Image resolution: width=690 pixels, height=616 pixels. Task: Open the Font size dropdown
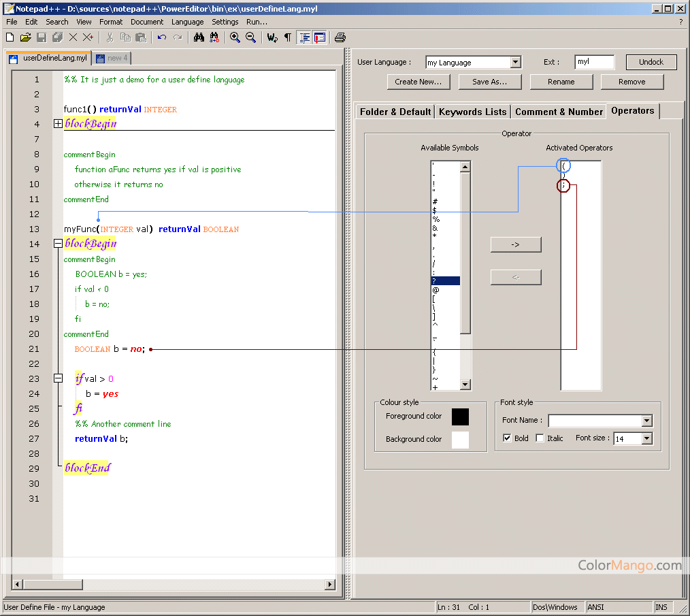[647, 438]
